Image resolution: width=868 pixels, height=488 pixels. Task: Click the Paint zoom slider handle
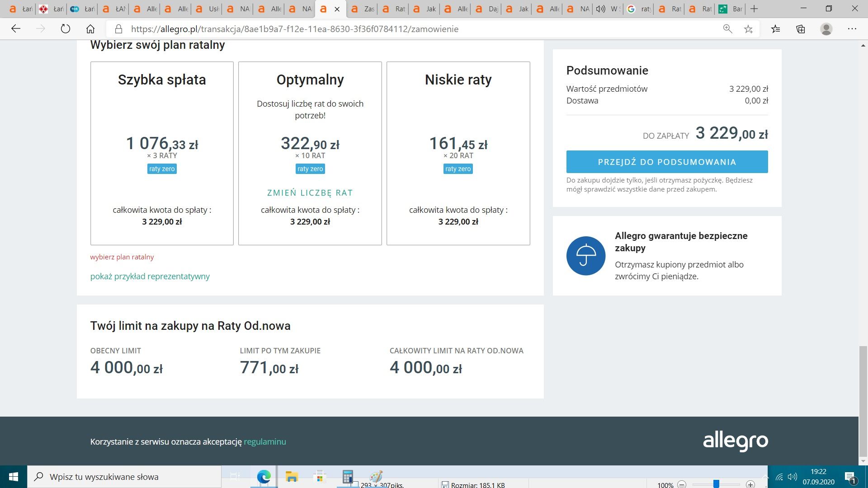(x=716, y=484)
